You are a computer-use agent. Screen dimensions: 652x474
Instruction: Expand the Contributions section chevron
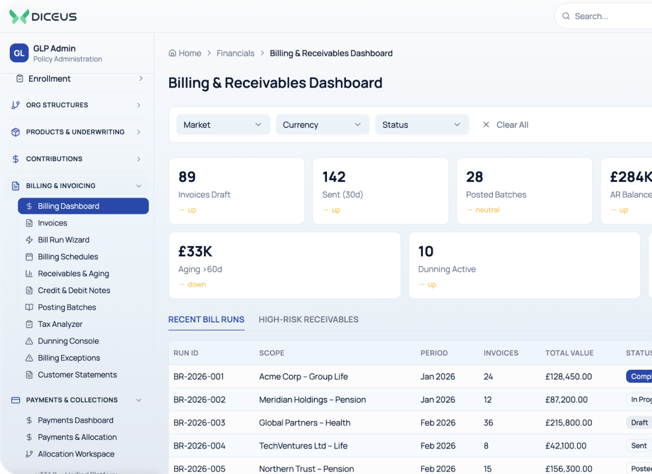pos(138,159)
